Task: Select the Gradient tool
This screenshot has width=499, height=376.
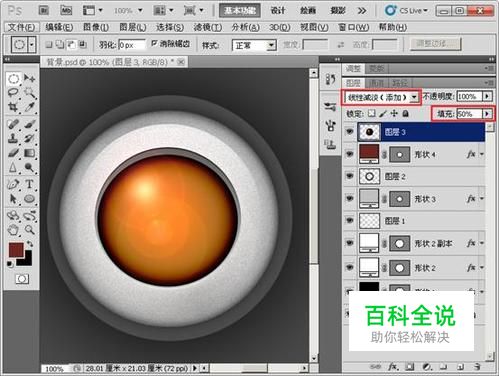Action: coord(29,153)
